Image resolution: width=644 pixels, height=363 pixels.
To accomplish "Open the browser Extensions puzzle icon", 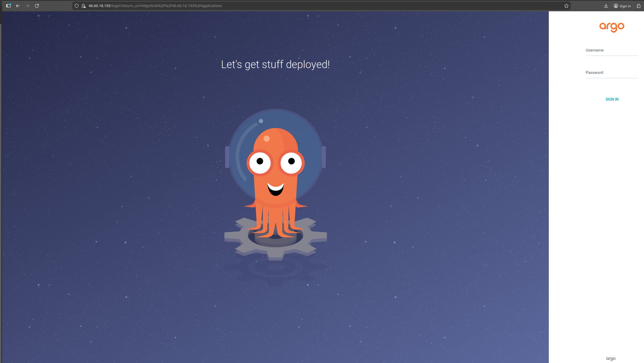I will point(638,6).
